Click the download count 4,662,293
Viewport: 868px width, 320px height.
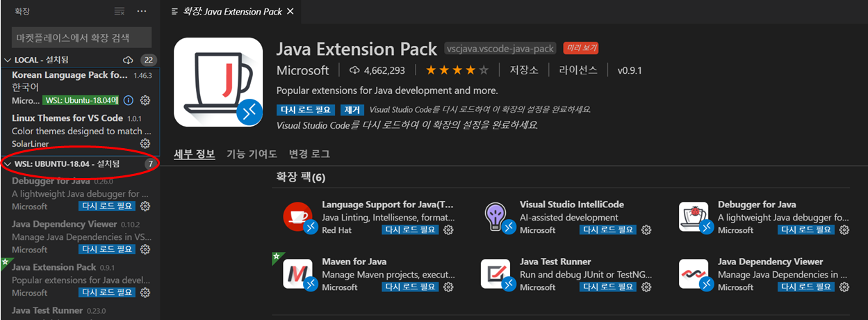[x=377, y=70]
